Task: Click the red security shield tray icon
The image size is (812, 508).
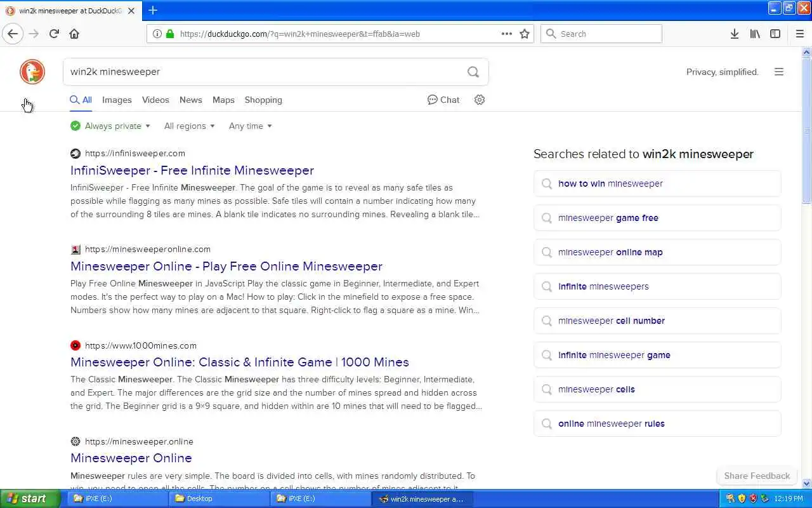Action: (x=753, y=498)
